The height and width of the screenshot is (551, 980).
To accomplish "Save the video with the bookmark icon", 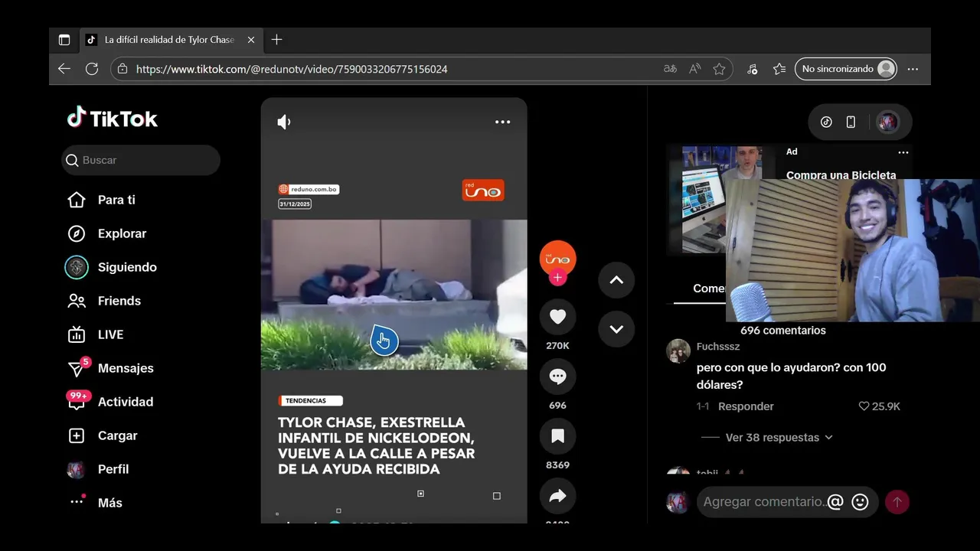I will click(x=557, y=436).
